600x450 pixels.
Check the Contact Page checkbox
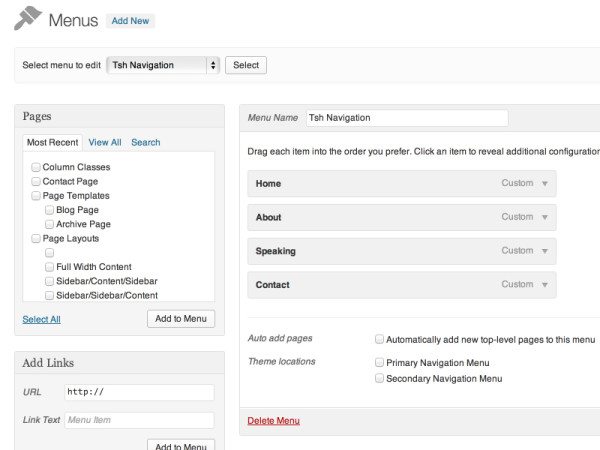point(36,181)
